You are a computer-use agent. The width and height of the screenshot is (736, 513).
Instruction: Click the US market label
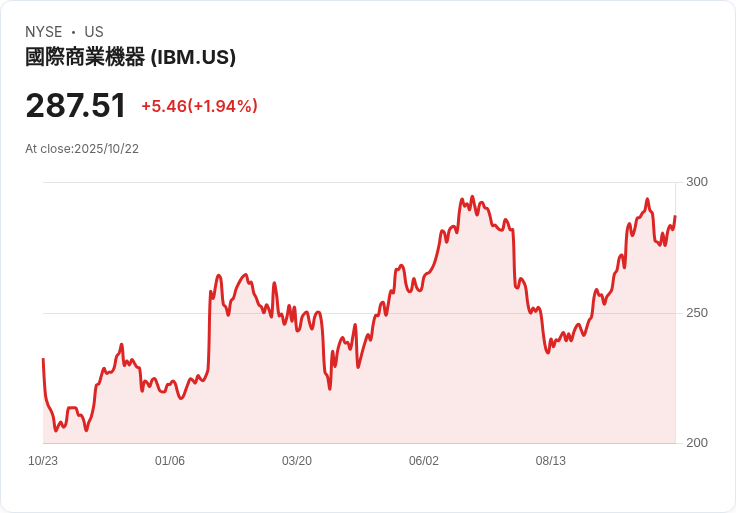pos(94,32)
